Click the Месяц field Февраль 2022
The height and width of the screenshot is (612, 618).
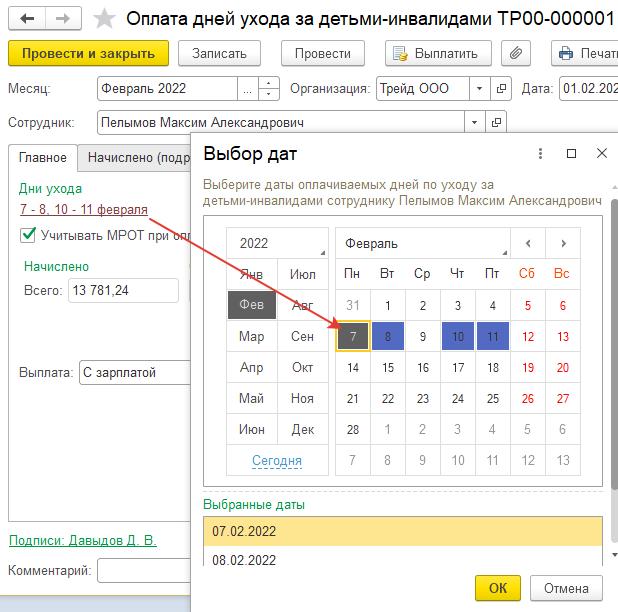[x=168, y=89]
